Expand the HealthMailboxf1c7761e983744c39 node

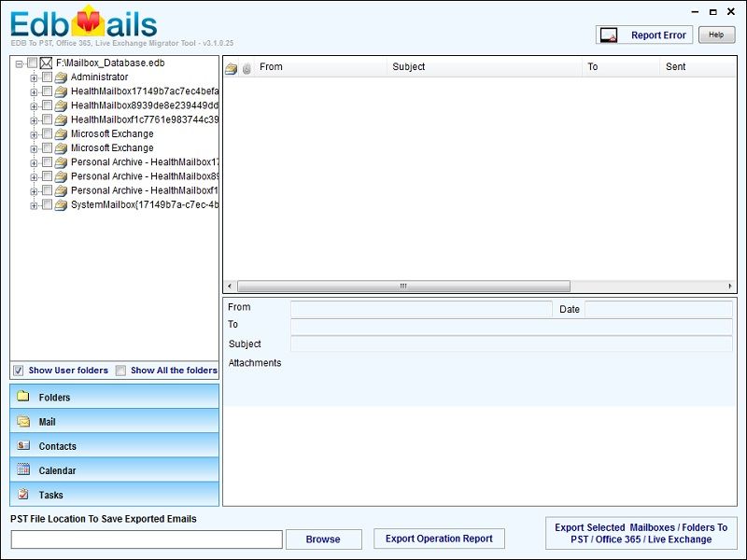[34, 120]
